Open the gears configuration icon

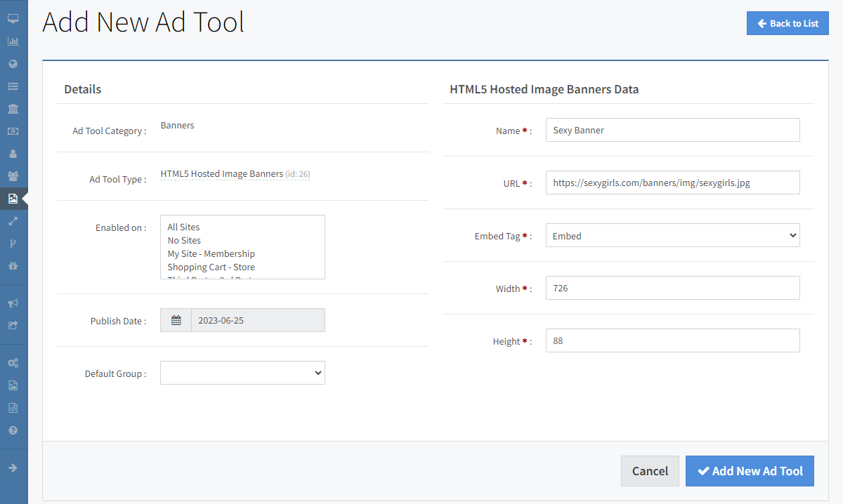(13, 363)
